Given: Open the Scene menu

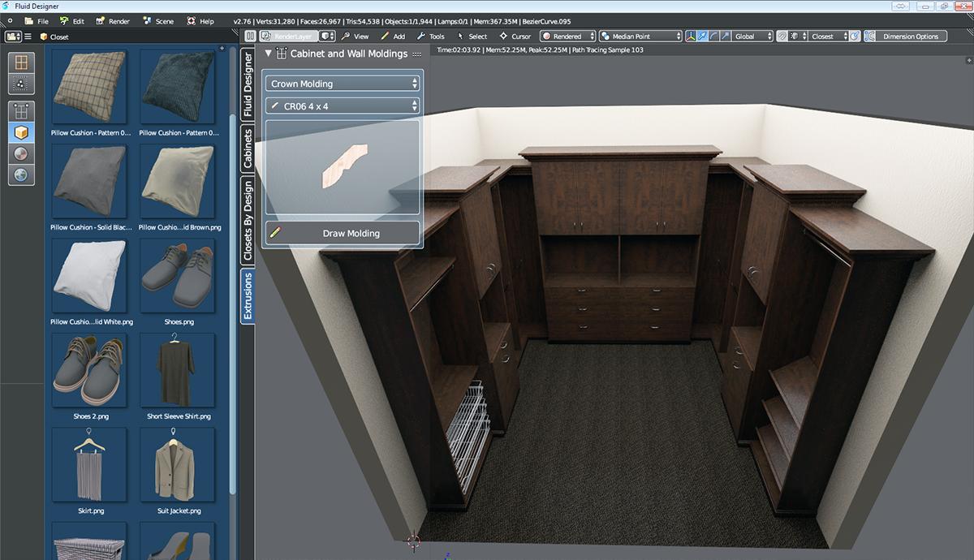Looking at the screenshot, I should tap(157, 21).
